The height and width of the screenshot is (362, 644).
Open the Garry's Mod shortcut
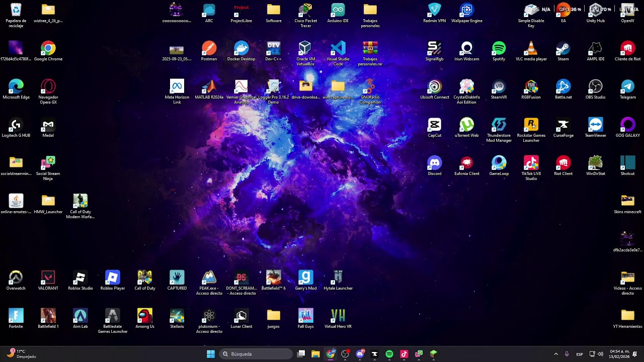[x=305, y=278]
